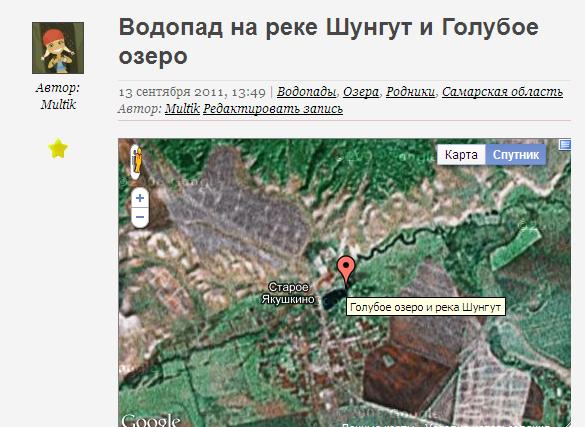Open the Озера category link

[361, 92]
